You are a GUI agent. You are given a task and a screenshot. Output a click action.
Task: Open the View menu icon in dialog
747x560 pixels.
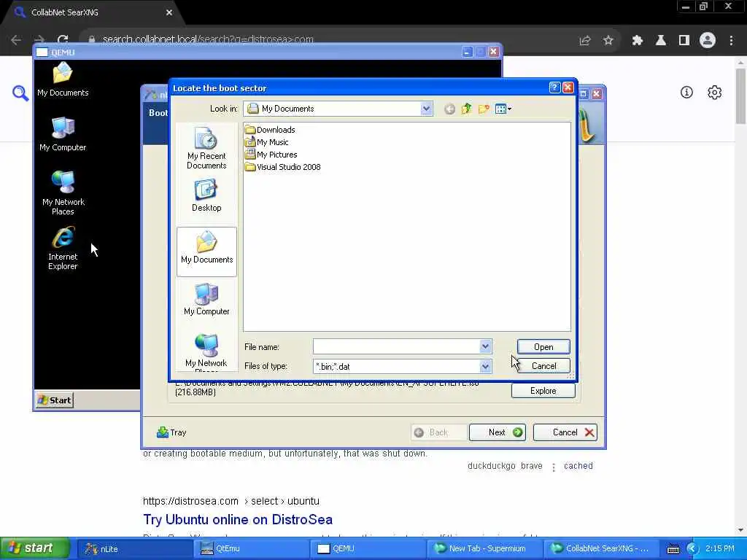click(503, 109)
